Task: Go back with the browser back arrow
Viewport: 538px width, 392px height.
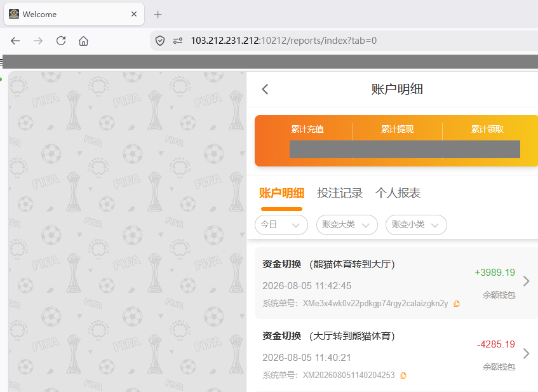Action: pyautogui.click(x=15, y=41)
